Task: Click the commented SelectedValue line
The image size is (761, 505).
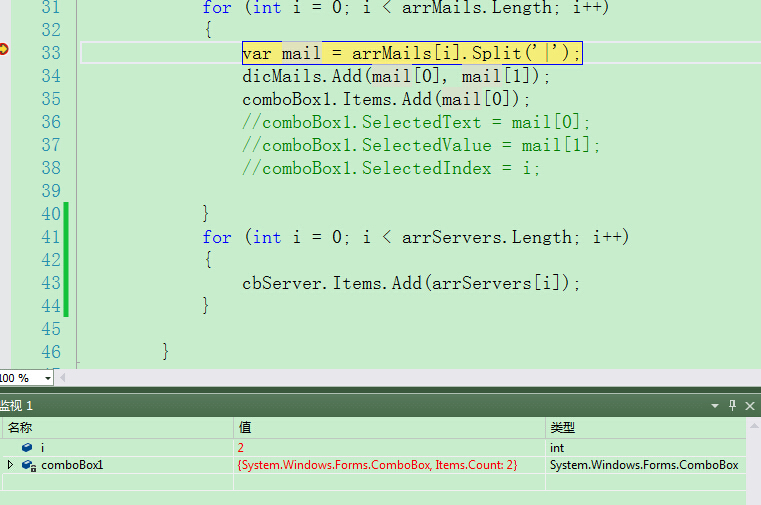Action: 421,145
